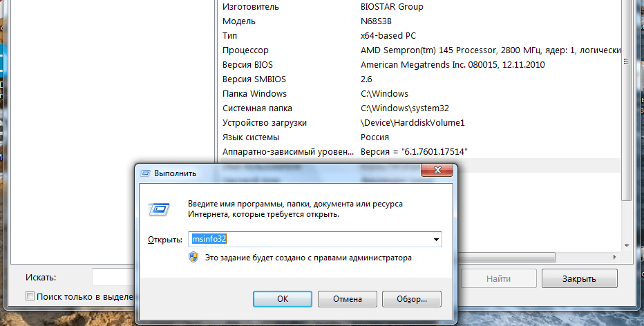Toggle the 'Поиск только в выделе...' checkbox

pyautogui.click(x=30, y=296)
